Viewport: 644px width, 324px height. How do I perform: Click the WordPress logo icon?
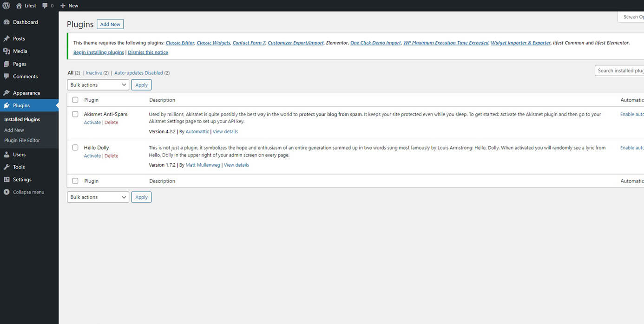tap(6, 6)
